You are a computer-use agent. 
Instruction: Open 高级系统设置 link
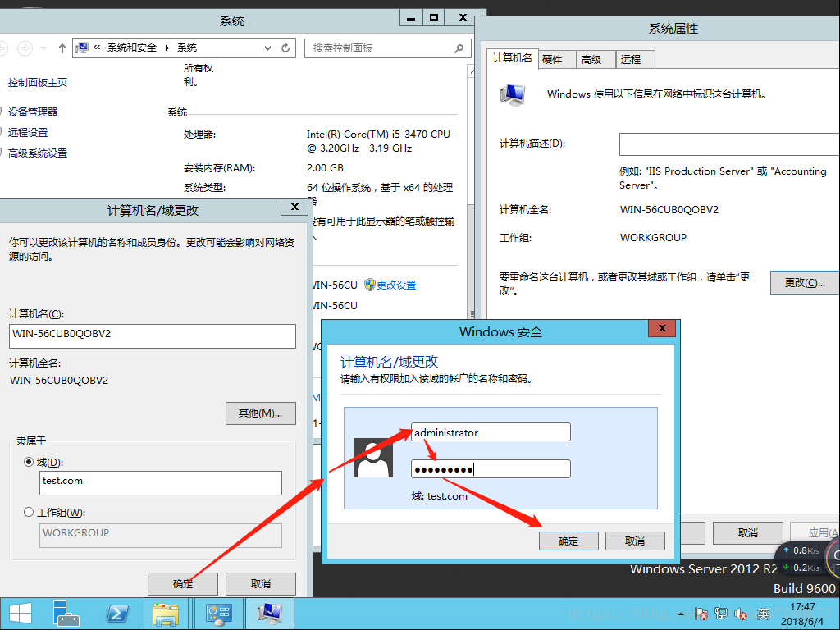[x=38, y=153]
